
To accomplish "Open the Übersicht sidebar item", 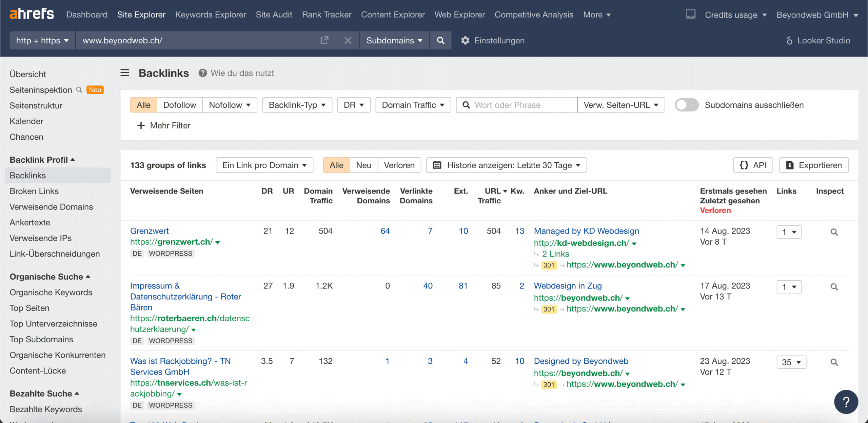I will pos(28,74).
